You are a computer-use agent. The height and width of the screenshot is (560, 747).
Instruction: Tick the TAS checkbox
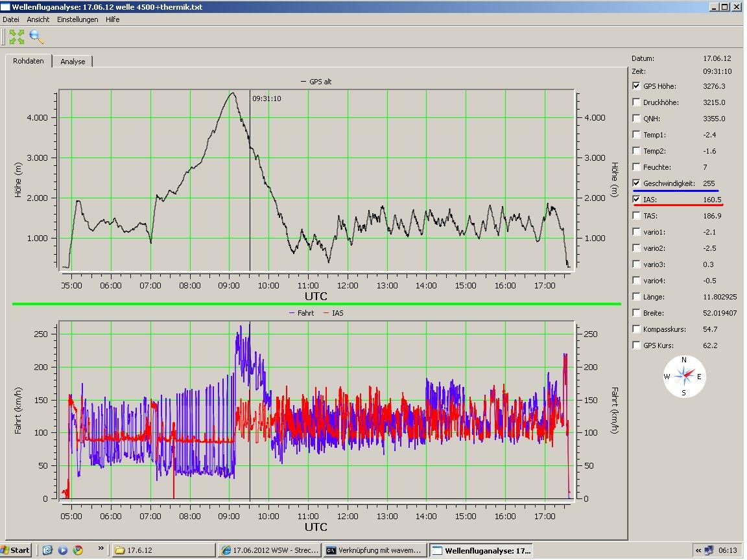click(636, 216)
